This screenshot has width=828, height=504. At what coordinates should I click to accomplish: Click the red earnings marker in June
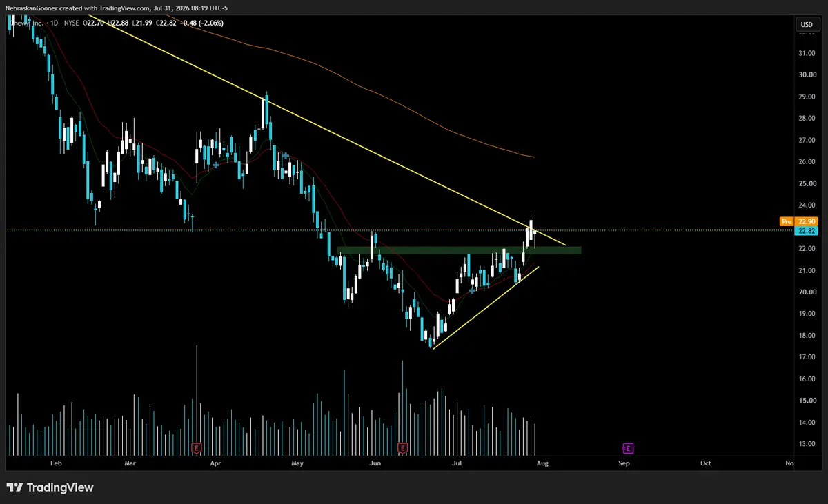pyautogui.click(x=402, y=448)
